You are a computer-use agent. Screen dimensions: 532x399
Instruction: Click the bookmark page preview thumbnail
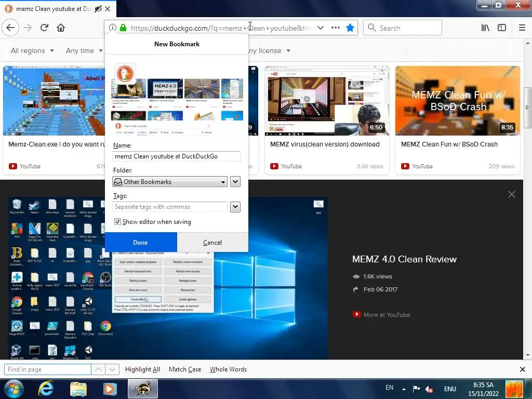click(177, 99)
